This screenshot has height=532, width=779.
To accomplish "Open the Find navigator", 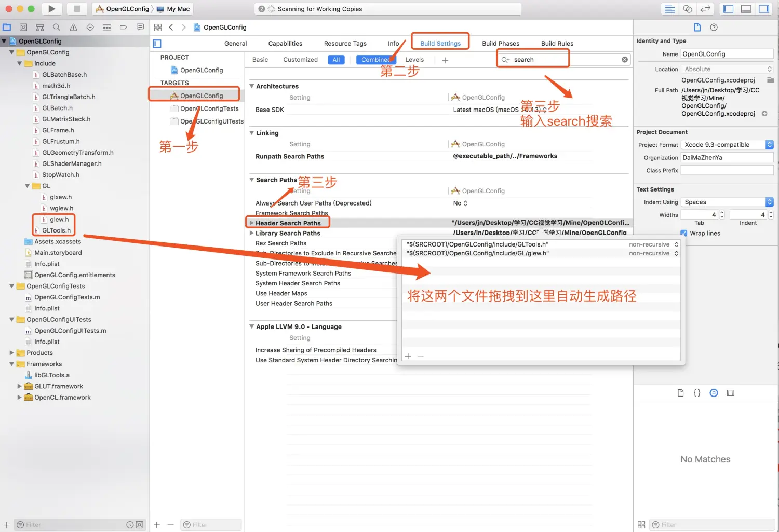I will tap(57, 28).
